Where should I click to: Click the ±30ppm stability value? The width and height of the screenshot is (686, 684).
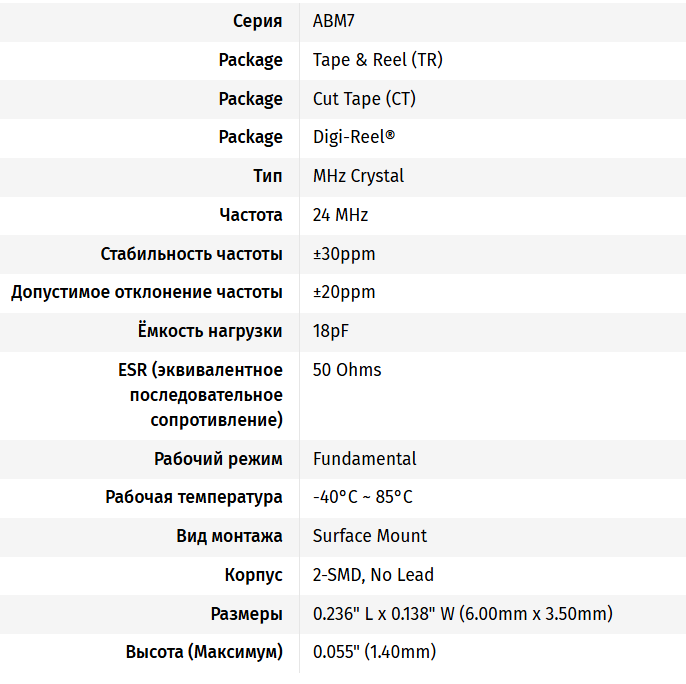pos(344,254)
